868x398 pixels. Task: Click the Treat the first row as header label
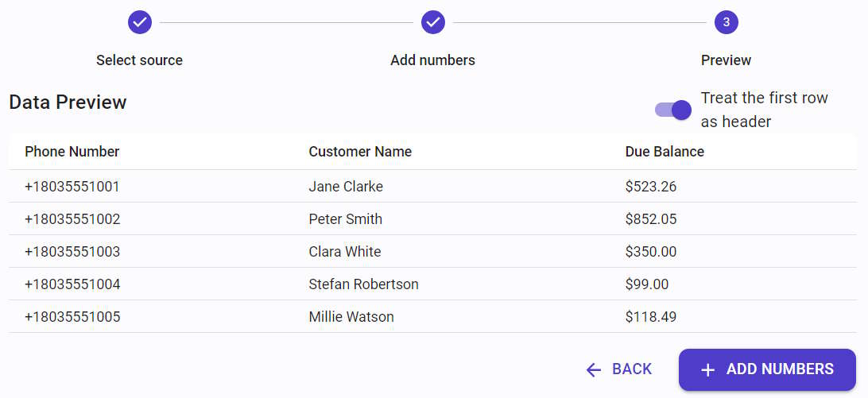click(x=765, y=110)
